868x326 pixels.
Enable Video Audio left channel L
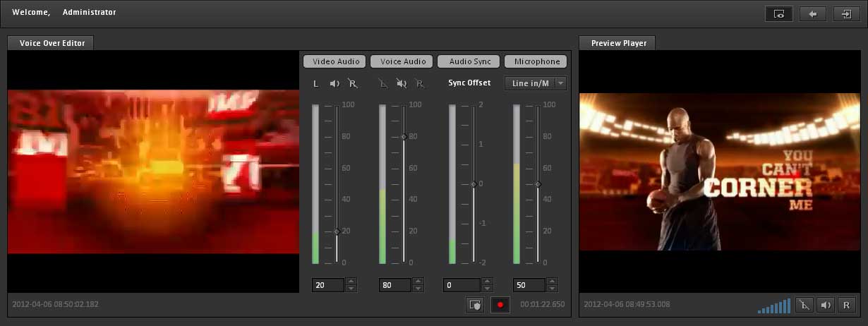click(x=316, y=84)
